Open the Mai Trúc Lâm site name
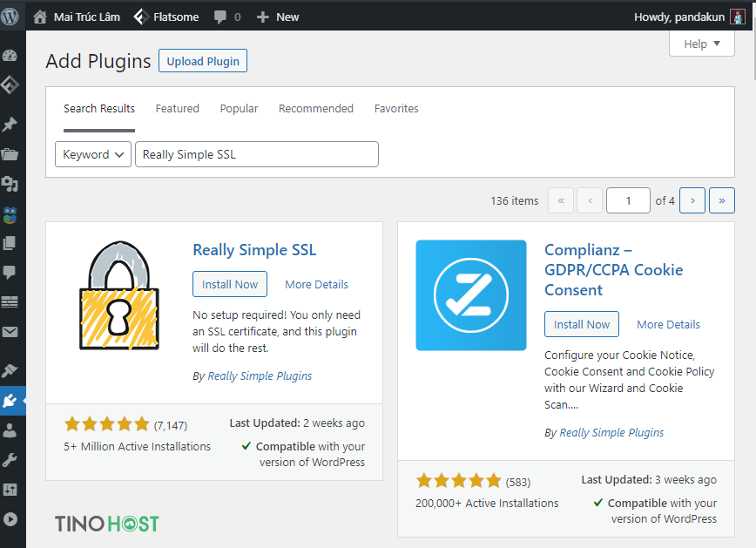Screen dimensions: 756x548 click(x=87, y=17)
